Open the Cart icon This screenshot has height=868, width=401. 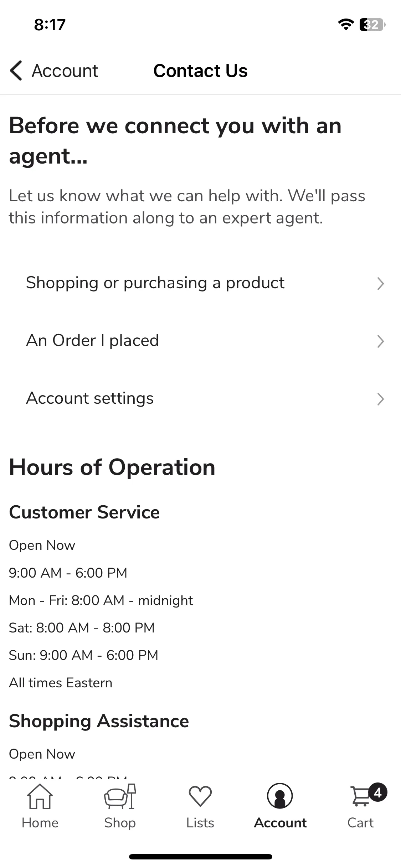point(361,797)
